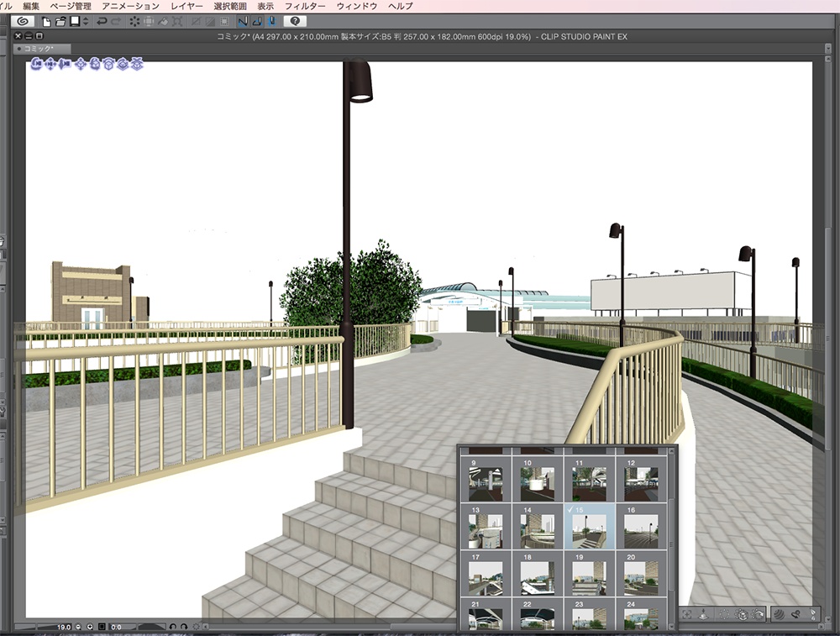Click the scale/rotate transform icon
The image size is (840, 636).
tap(177, 22)
